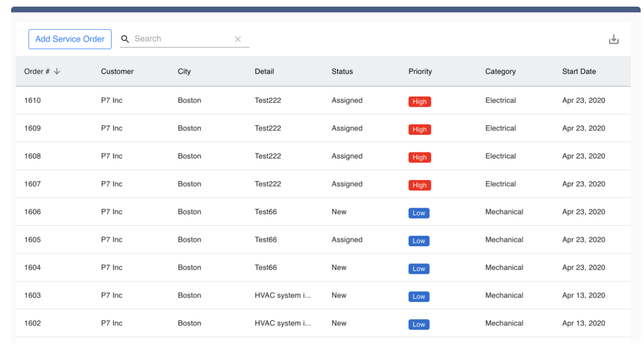Open HVAC system detail for order 1603
This screenshot has width=644, height=349.
pyautogui.click(x=282, y=295)
